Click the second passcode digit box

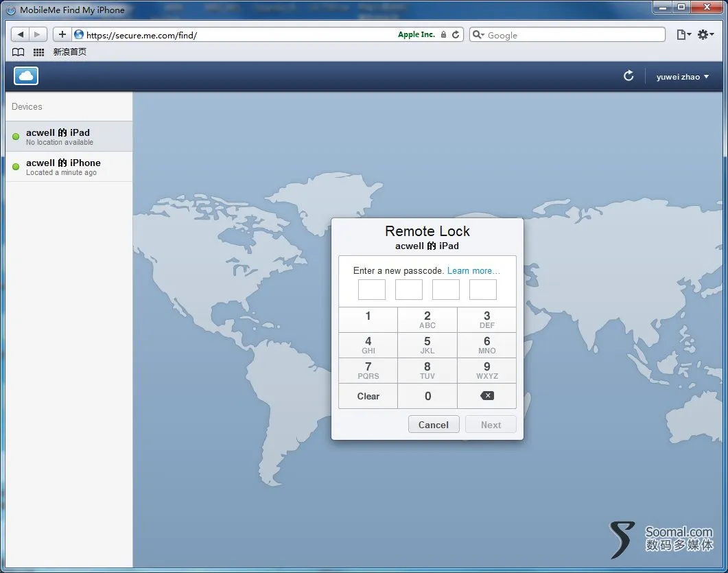pos(408,290)
